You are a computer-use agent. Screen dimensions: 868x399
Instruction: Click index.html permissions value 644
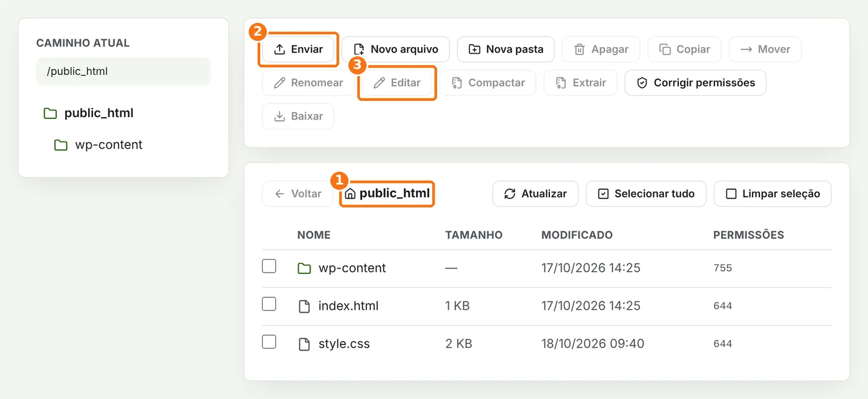tap(723, 305)
